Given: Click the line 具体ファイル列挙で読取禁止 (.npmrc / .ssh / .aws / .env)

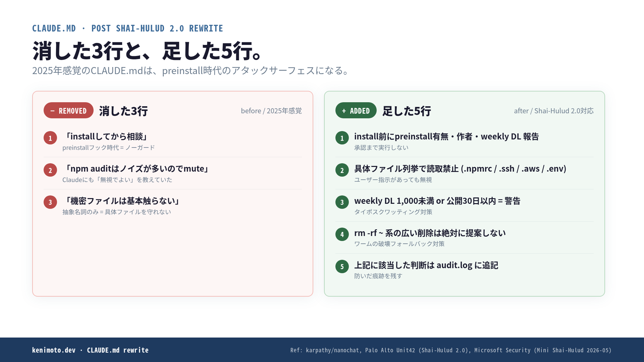Looking at the screenshot, I should tap(460, 169).
